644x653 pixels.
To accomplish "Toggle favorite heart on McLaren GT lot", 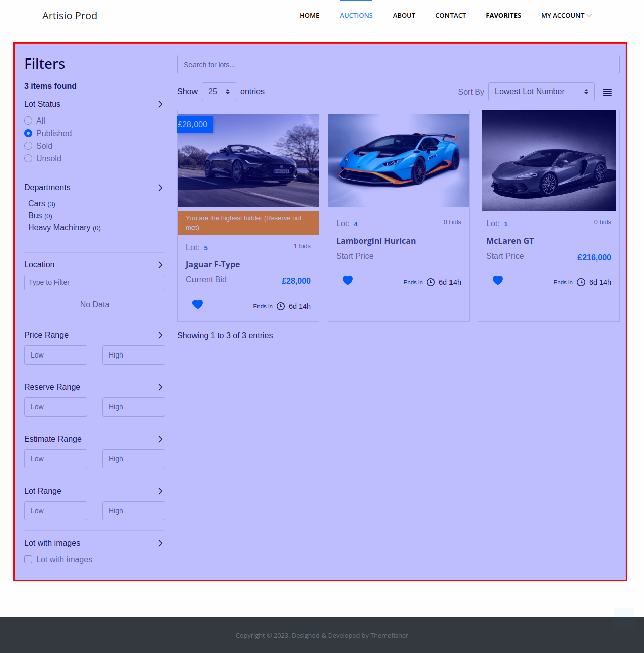I will pyautogui.click(x=498, y=280).
